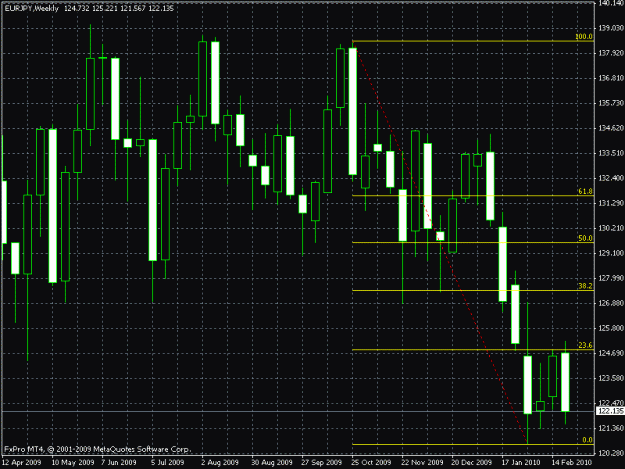
Task: Click the 131.290 price axis label
Action: (x=611, y=203)
